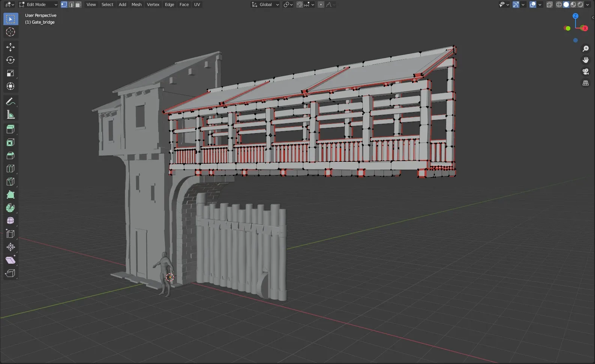Image resolution: width=595 pixels, height=364 pixels.
Task: Click the X axis on navigation gizmo
Action: tap(585, 28)
